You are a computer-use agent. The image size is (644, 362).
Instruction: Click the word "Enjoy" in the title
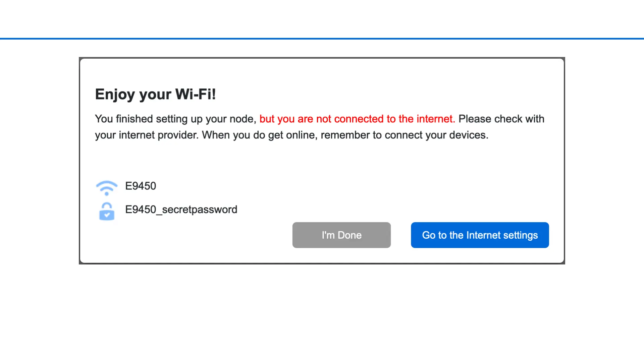pyautogui.click(x=115, y=94)
